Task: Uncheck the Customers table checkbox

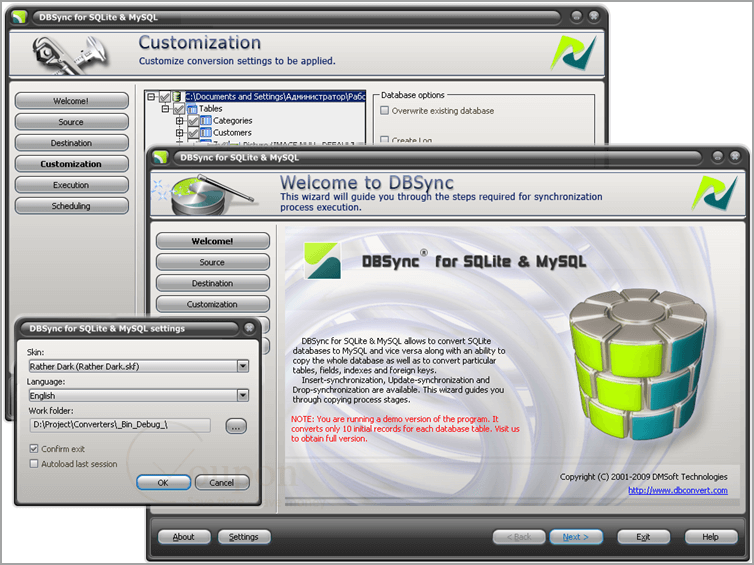Action: click(193, 133)
